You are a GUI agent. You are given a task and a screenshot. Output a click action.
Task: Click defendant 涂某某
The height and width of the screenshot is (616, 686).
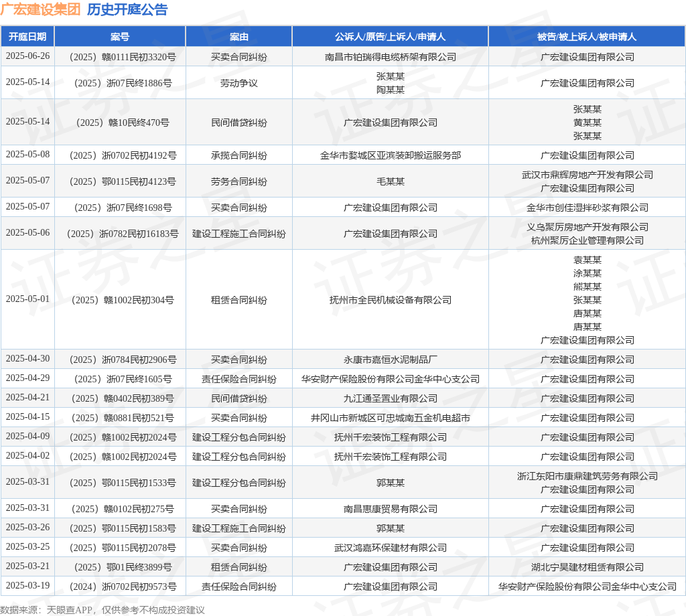click(587, 273)
